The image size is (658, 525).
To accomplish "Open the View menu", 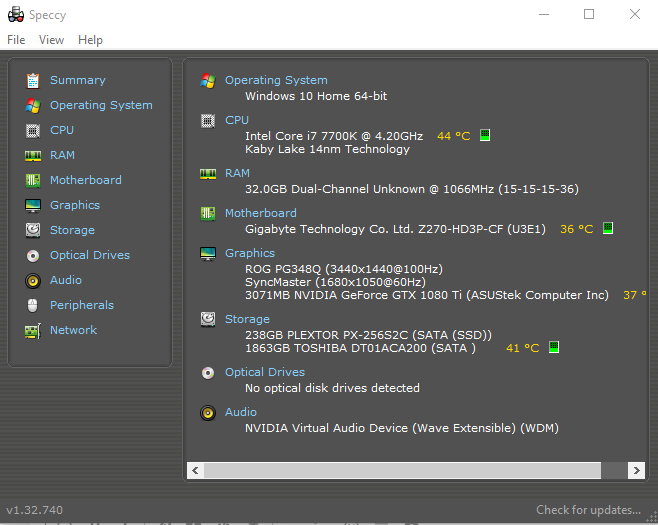I will (x=52, y=40).
